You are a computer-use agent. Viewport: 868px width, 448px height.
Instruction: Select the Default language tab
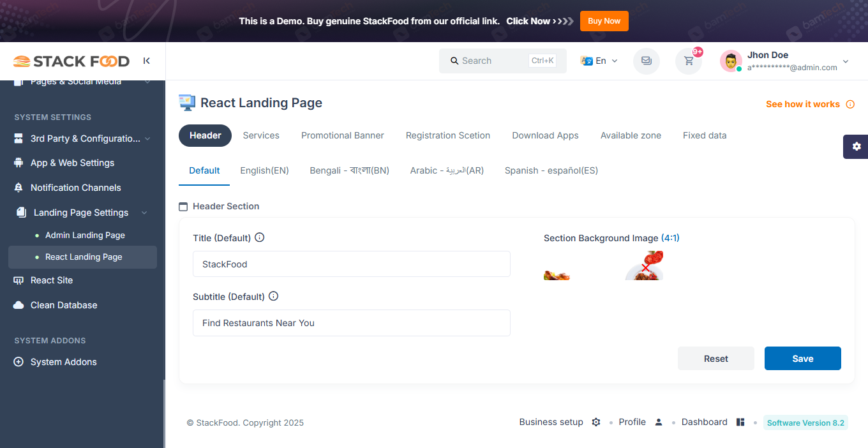click(x=204, y=170)
